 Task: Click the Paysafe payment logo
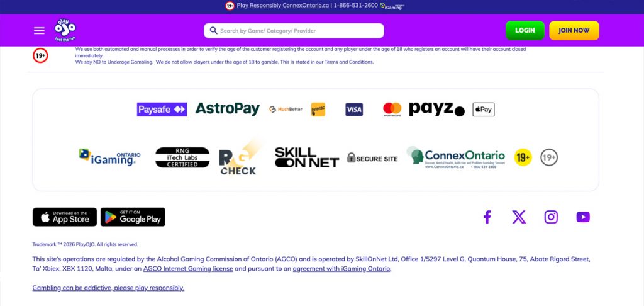(162, 110)
